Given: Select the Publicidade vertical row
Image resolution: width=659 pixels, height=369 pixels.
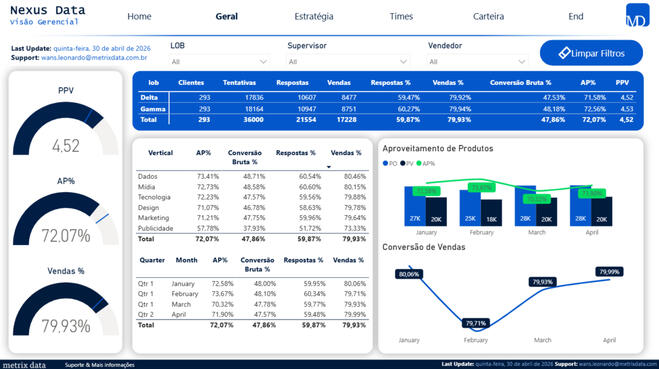Looking at the screenshot, I should click(x=252, y=228).
